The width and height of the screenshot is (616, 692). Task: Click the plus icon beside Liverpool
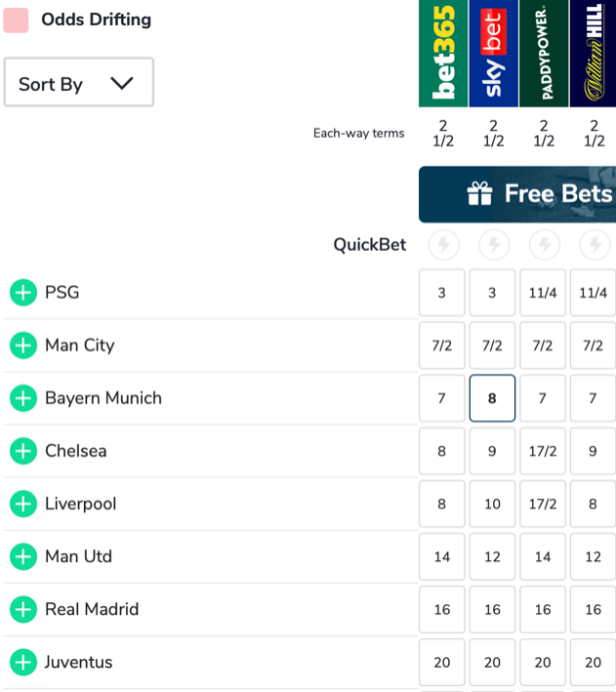(22, 504)
